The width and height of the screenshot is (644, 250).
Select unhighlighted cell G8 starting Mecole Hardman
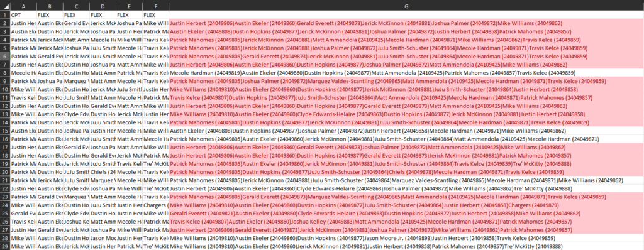click(406, 73)
